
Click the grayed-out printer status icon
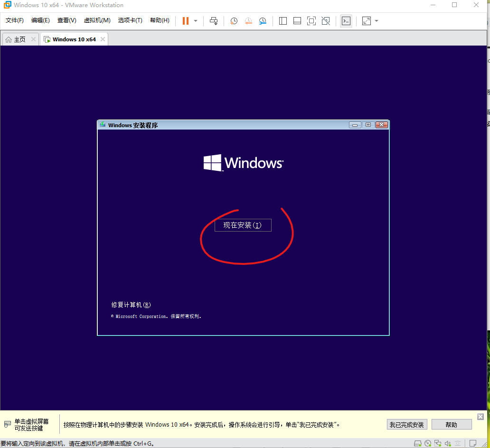click(x=458, y=443)
